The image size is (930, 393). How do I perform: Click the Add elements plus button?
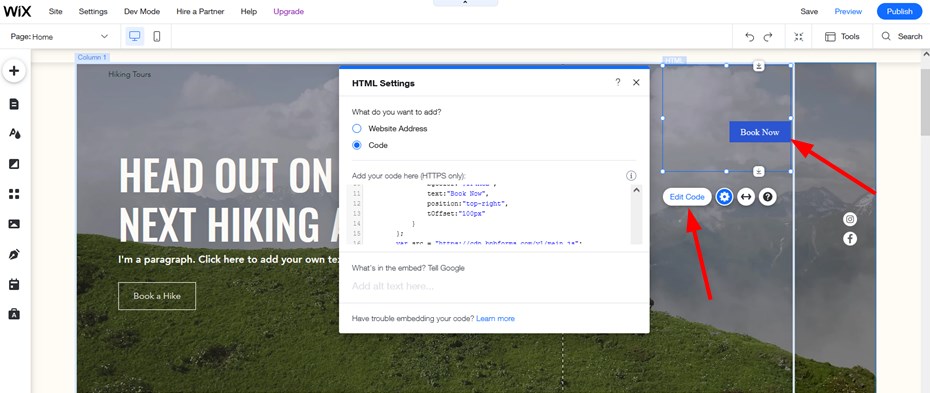[x=14, y=71]
